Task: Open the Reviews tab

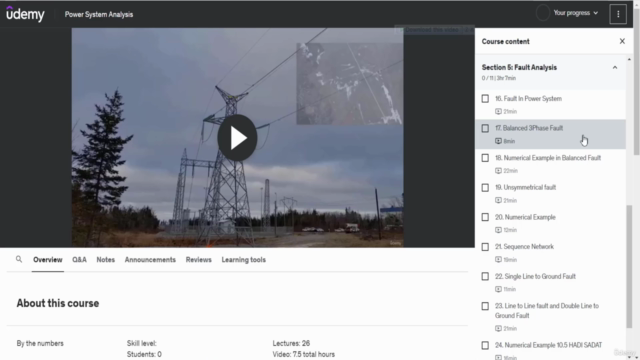Action: coord(198,260)
